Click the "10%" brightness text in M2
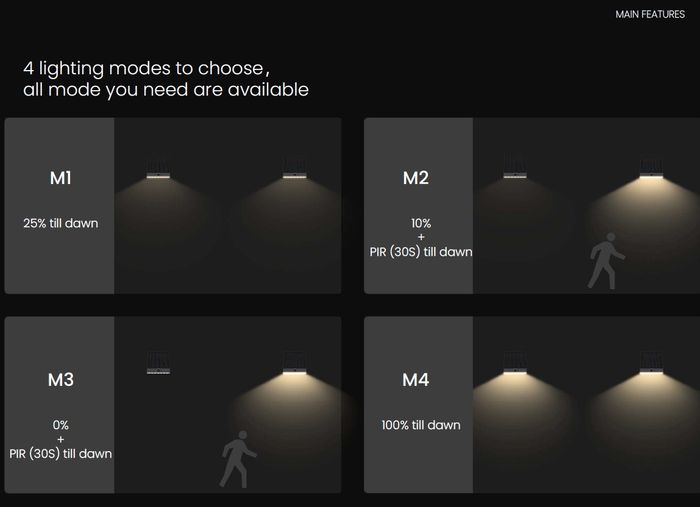 pyautogui.click(x=421, y=223)
